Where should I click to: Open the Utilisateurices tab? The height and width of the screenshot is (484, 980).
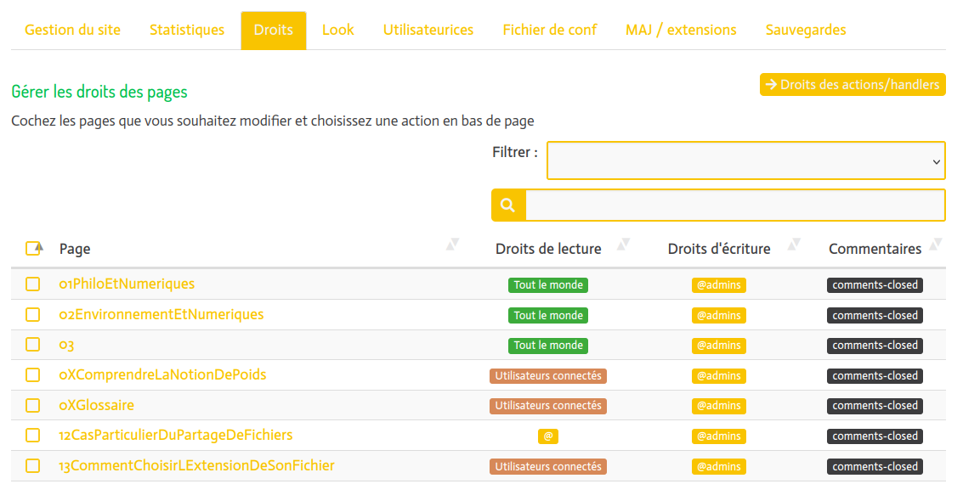[428, 30]
